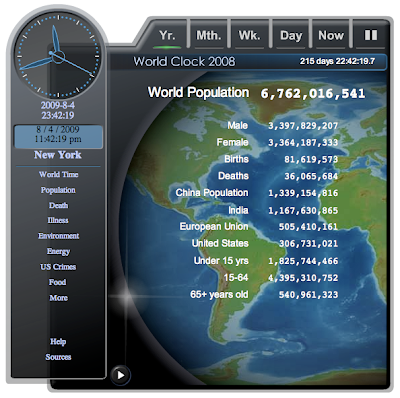Image resolution: width=400 pixels, height=398 pixels.
Task: Click the China value 1,339,154,816
Action: (303, 193)
